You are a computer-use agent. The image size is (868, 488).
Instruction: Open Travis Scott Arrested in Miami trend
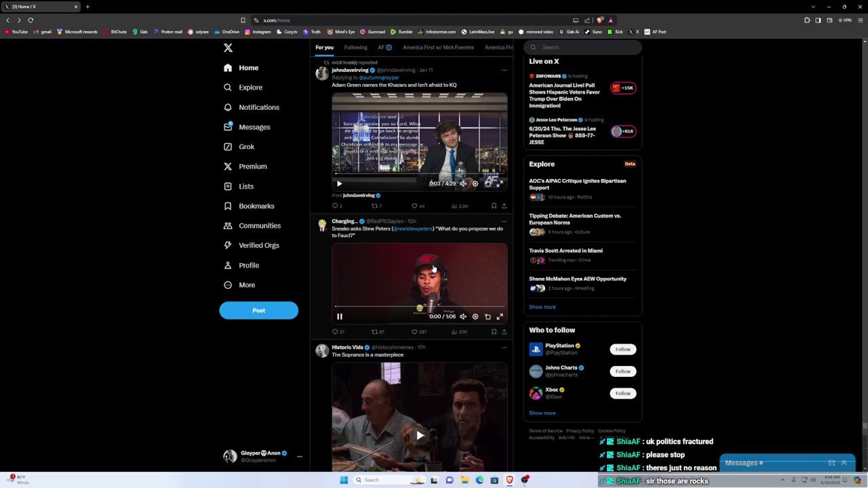pyautogui.click(x=582, y=255)
